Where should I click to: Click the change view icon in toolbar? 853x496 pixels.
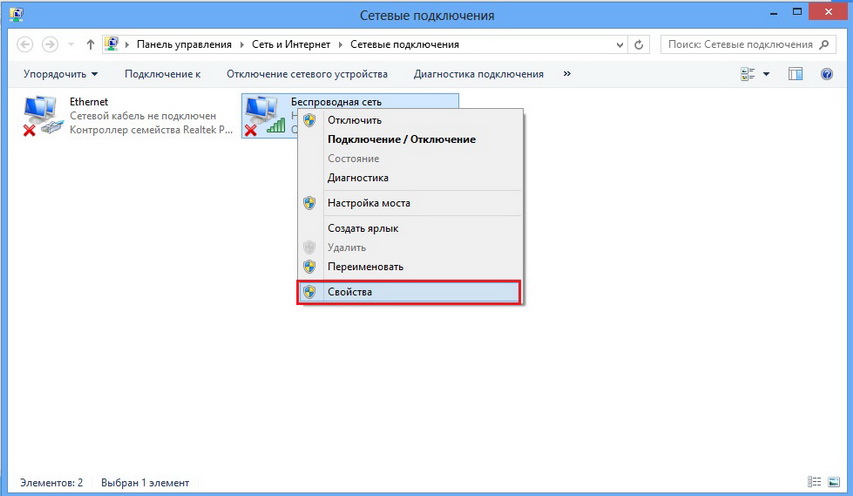(x=747, y=74)
